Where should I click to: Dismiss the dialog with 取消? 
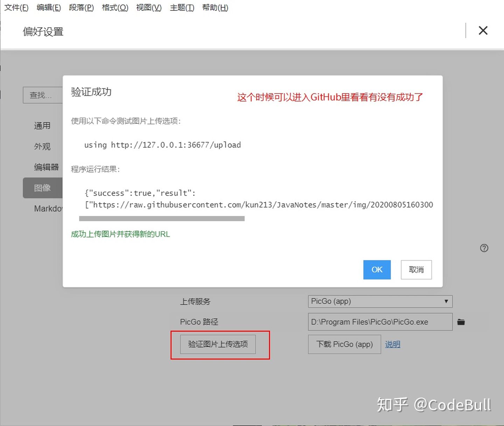coord(416,270)
